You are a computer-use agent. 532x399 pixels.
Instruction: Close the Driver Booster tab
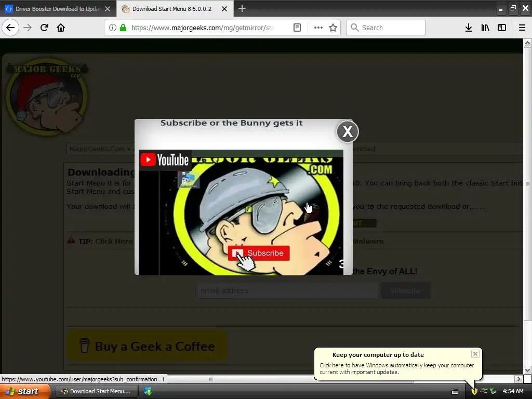108,9
